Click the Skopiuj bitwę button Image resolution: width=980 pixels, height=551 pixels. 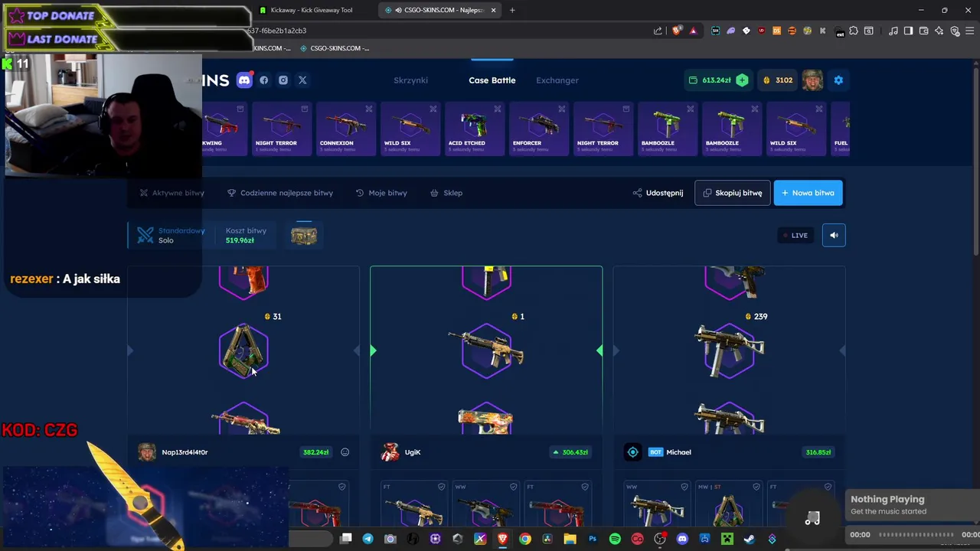[732, 193]
